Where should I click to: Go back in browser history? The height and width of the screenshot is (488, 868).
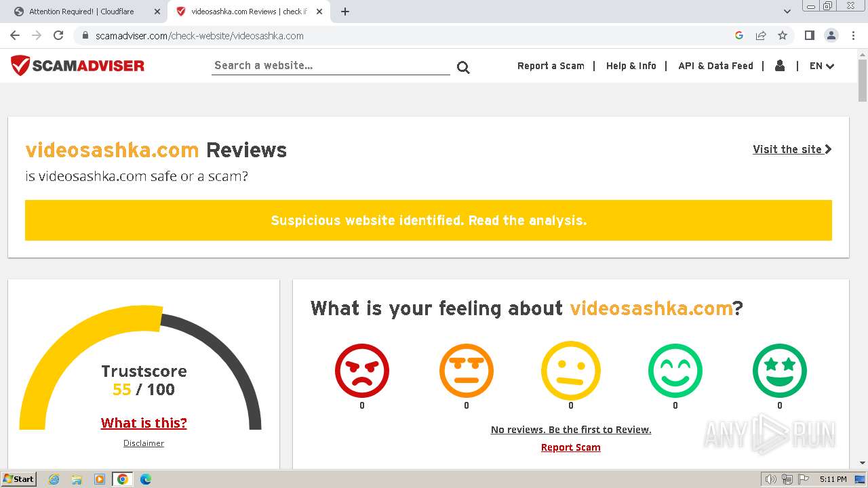(x=15, y=35)
